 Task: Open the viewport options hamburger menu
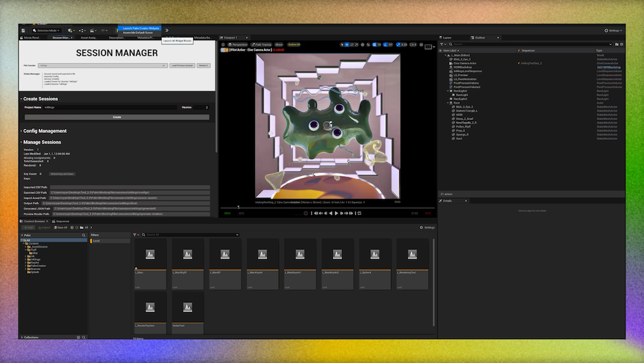point(223,44)
